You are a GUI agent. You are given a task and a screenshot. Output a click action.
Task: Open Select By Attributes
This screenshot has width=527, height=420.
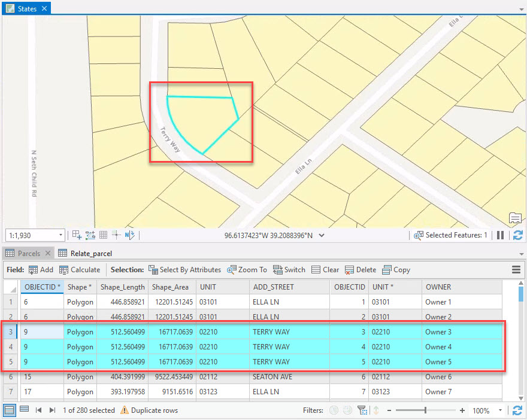pyautogui.click(x=184, y=270)
